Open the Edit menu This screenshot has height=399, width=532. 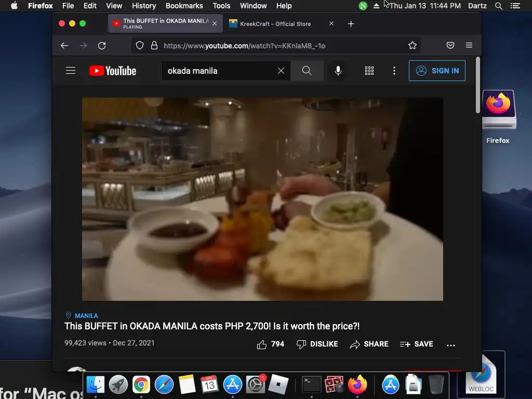90,6
